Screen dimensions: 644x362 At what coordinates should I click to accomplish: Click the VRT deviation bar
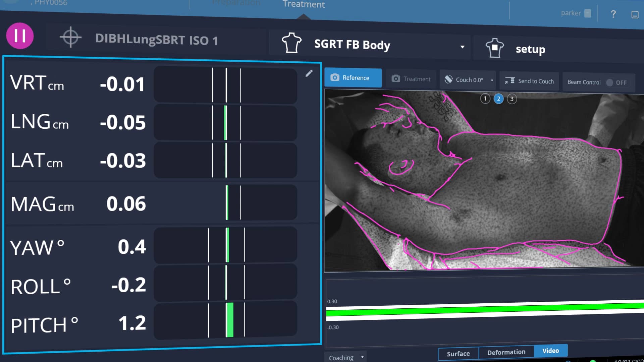(x=225, y=85)
